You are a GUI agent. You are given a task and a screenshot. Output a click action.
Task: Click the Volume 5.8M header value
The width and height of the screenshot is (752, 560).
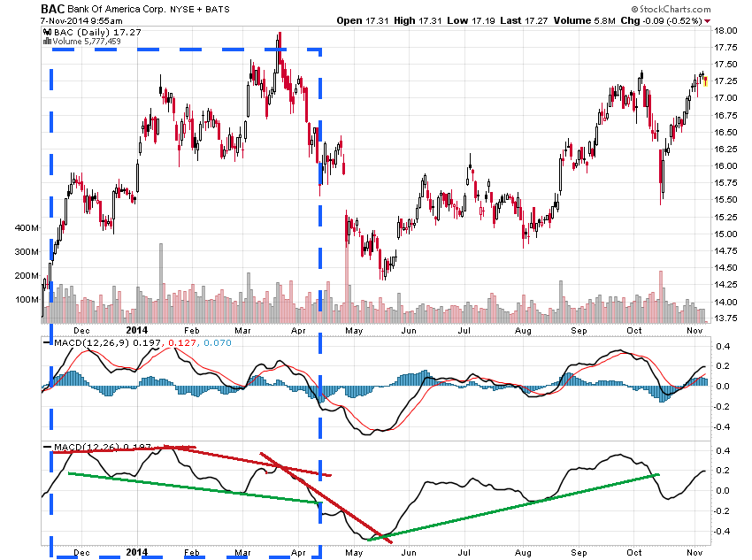click(584, 20)
